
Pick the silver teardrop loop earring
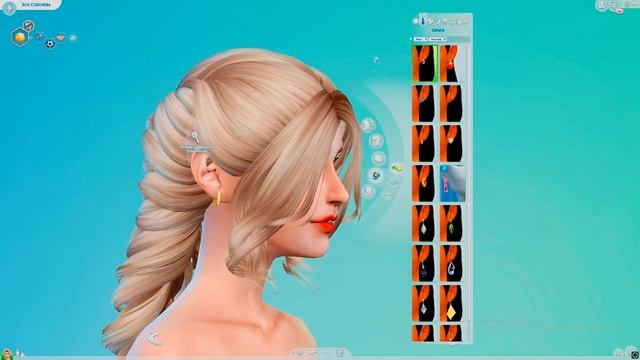click(451, 263)
